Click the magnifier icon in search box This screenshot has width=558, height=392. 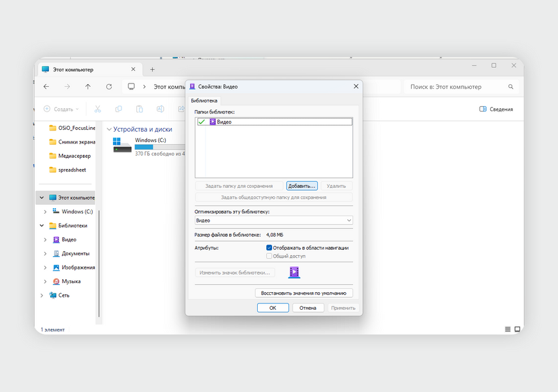pos(510,87)
